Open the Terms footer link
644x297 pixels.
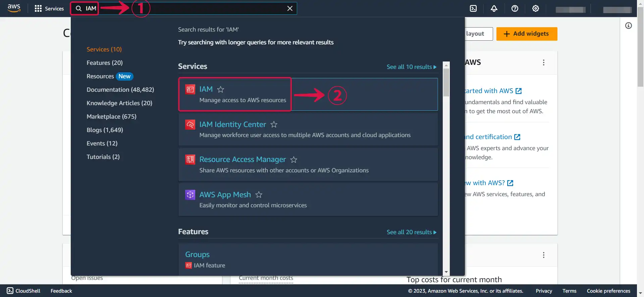(x=569, y=291)
